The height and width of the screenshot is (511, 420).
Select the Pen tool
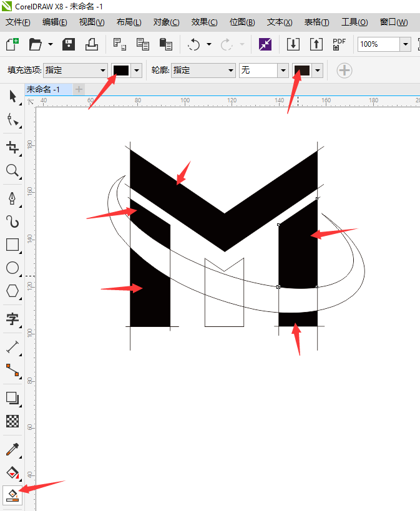click(x=12, y=198)
